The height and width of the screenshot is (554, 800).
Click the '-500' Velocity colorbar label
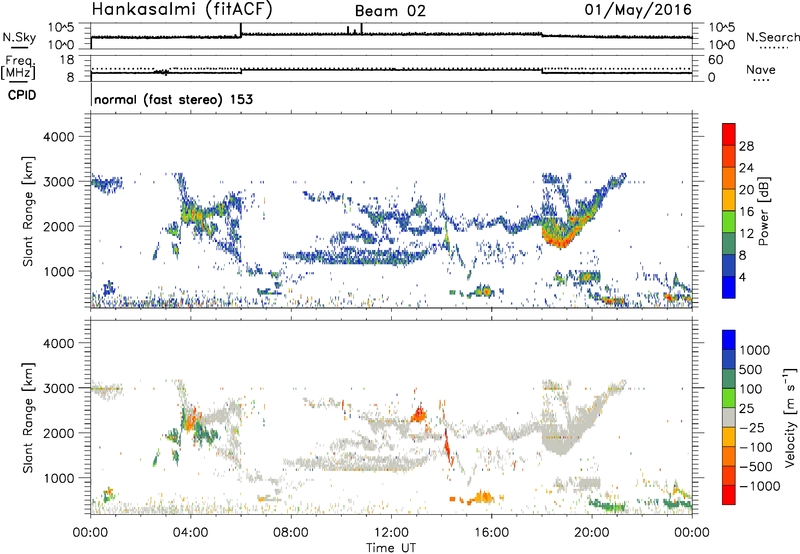pos(756,467)
